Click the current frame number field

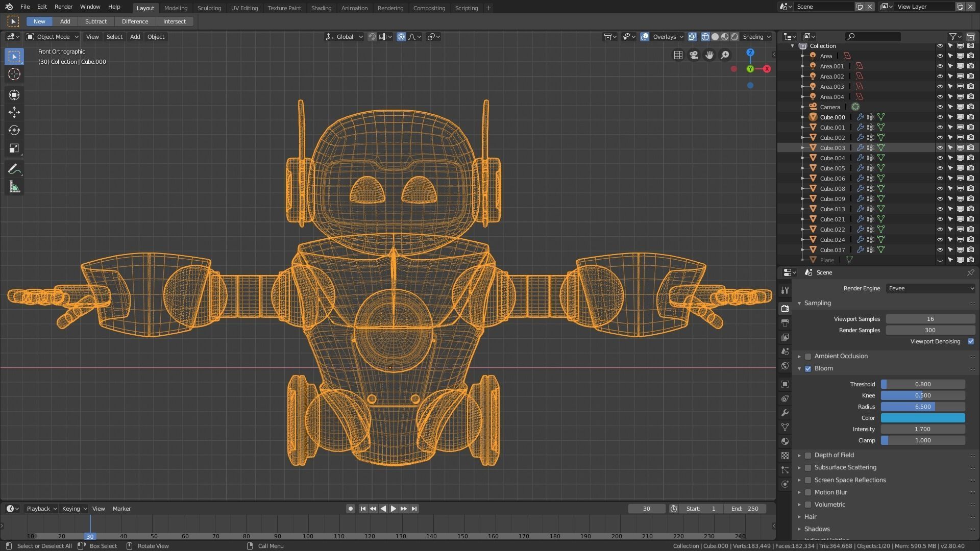[x=647, y=509]
